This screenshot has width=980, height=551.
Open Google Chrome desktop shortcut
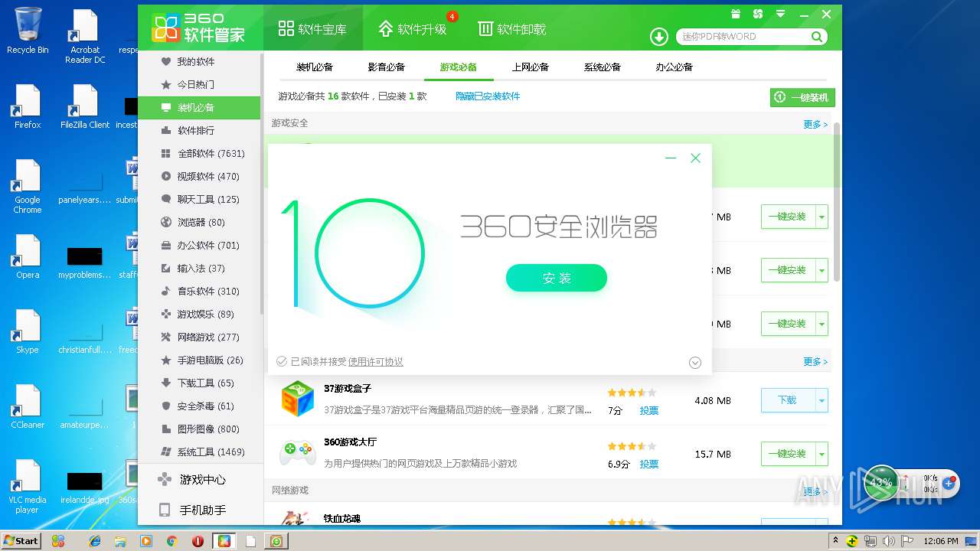coord(28,187)
